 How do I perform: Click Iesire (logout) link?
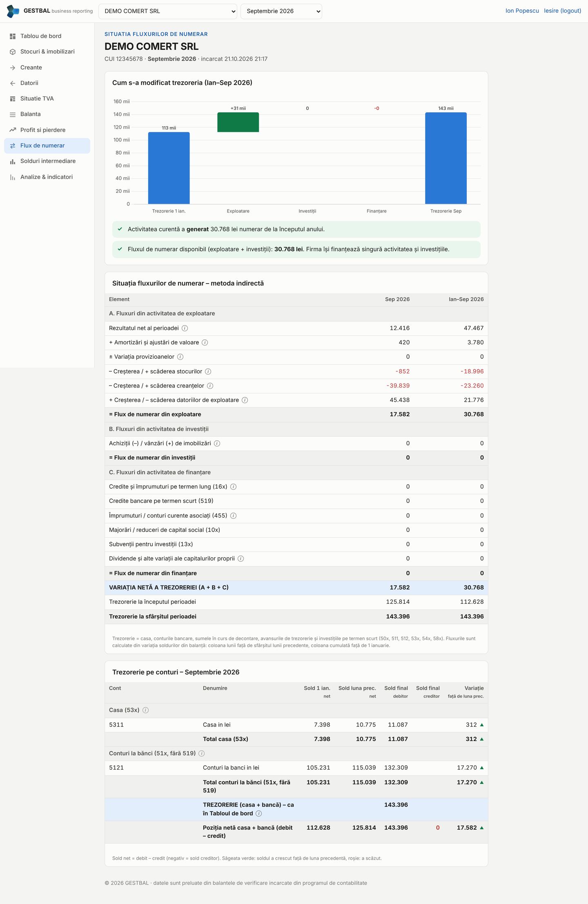[x=563, y=11]
